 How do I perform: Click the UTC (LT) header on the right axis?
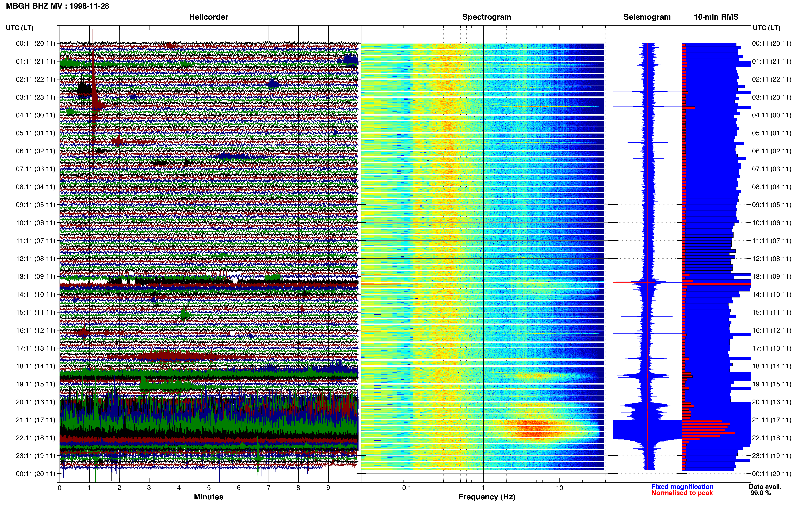(x=767, y=28)
